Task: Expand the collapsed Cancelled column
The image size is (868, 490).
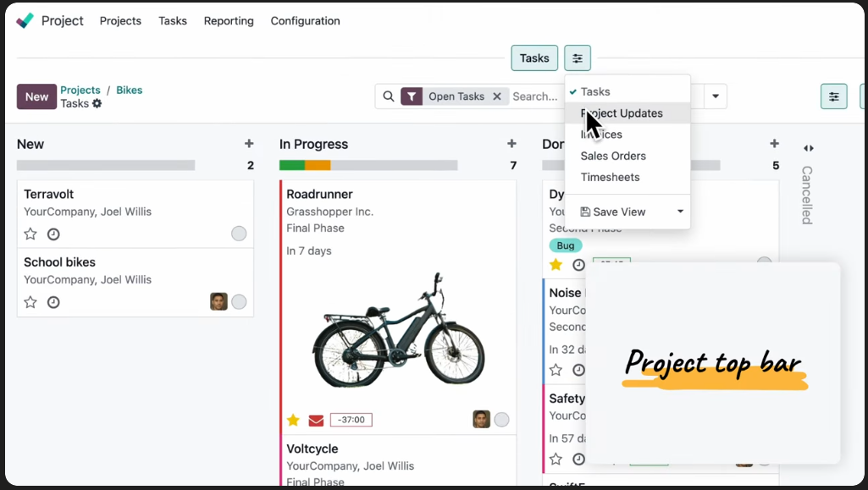Action: point(808,147)
